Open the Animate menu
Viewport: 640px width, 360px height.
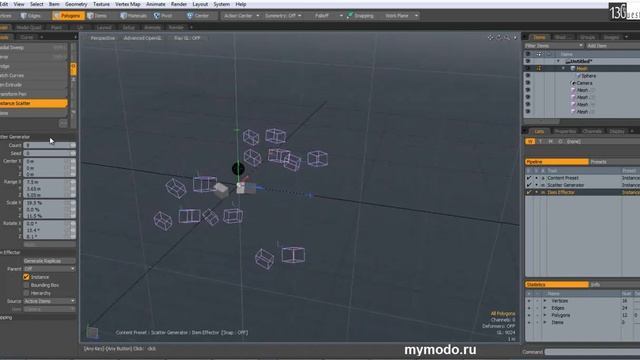[156, 4]
